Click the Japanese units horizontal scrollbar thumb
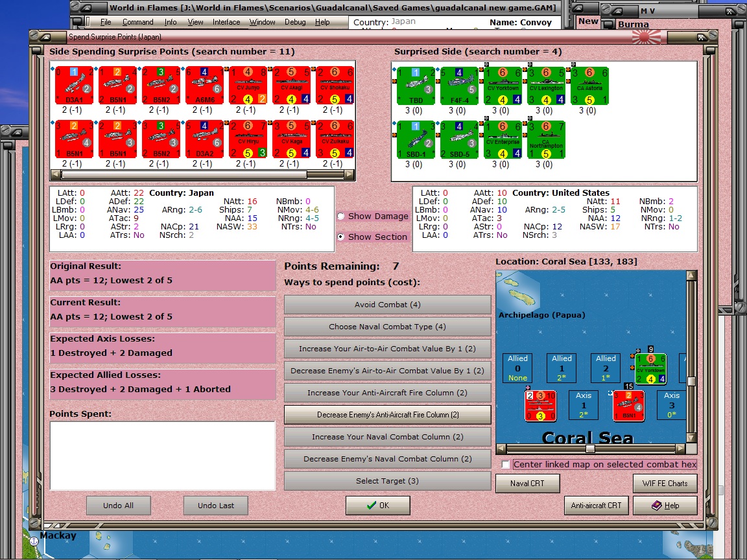 click(184, 175)
